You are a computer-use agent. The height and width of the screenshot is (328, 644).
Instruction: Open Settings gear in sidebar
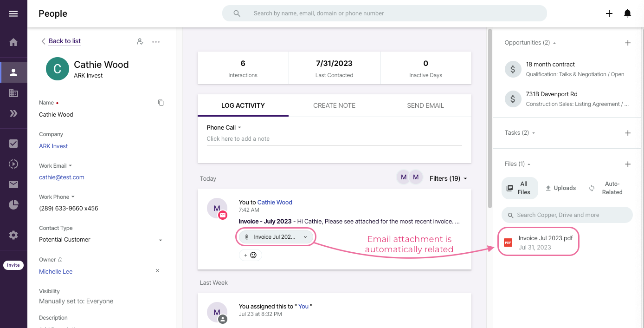[13, 235]
